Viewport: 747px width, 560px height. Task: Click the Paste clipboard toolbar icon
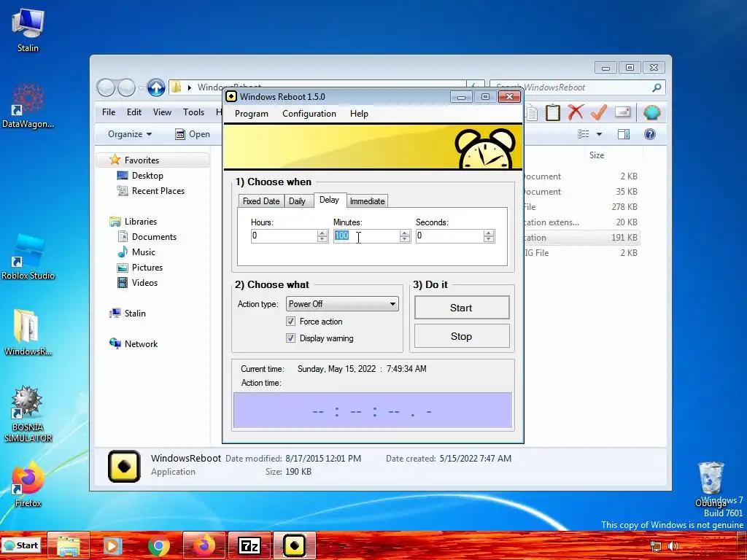553,113
